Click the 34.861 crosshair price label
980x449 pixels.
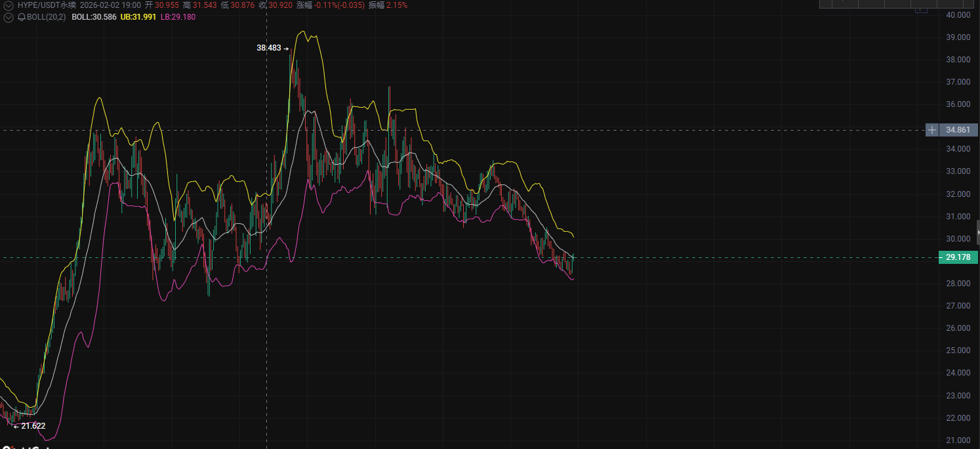(x=958, y=130)
